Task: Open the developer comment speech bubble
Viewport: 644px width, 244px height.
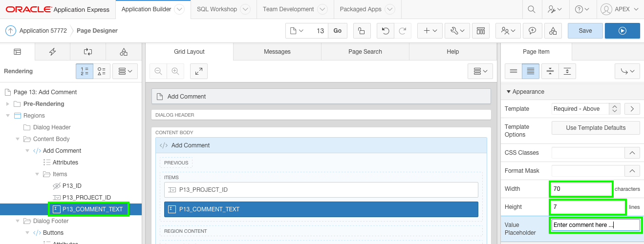Action: click(533, 31)
